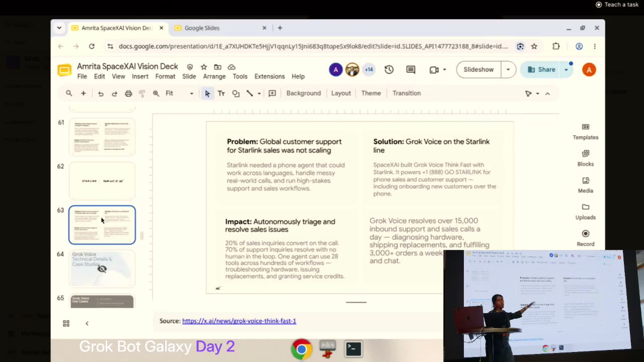
Task: Bookmark this page with the star
Action: coord(534,46)
